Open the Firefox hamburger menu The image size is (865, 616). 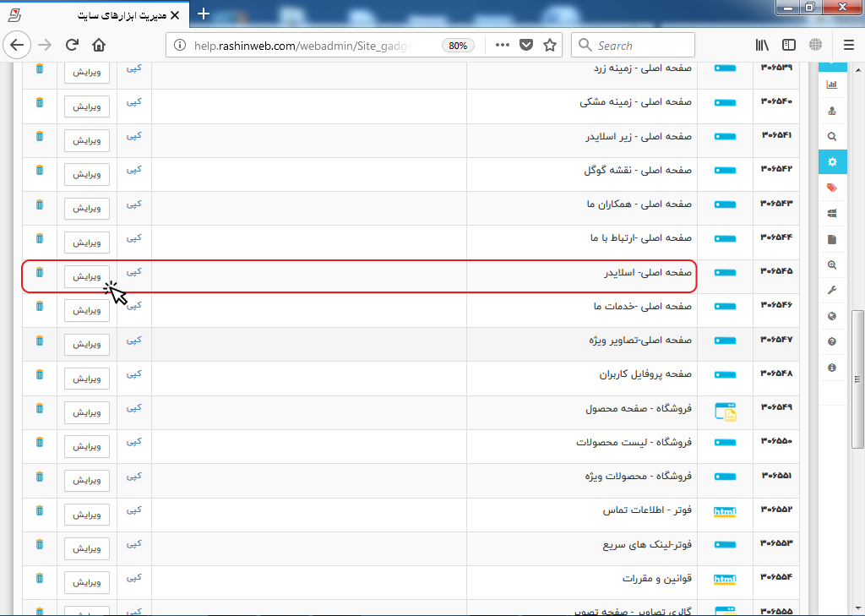tap(849, 46)
